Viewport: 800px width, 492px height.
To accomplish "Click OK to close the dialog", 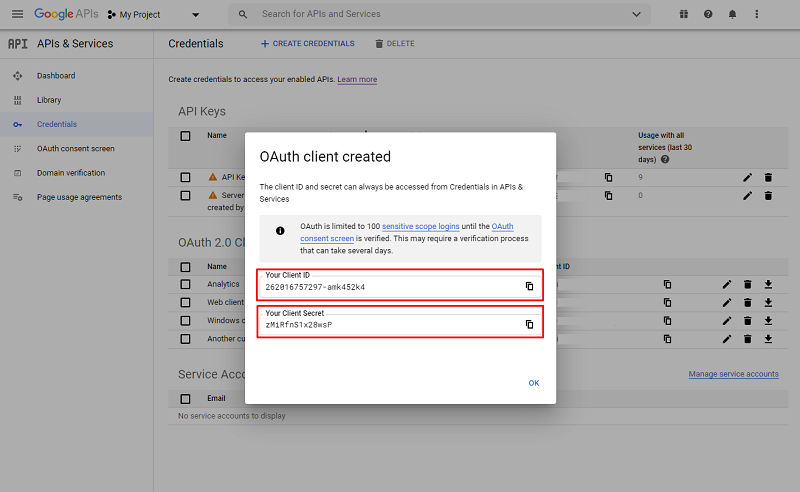I will point(534,383).
